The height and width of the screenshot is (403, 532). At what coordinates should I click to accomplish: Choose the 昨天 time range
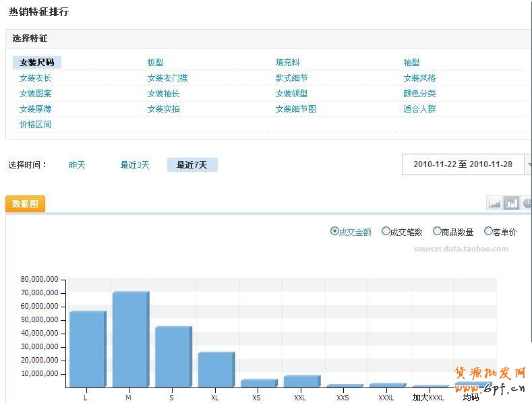77,165
